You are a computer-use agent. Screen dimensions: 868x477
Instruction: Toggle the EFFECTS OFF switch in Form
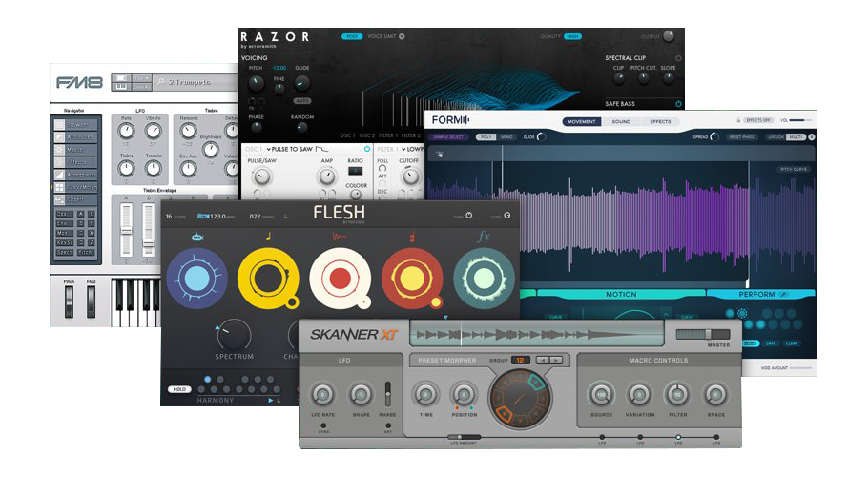[758, 120]
